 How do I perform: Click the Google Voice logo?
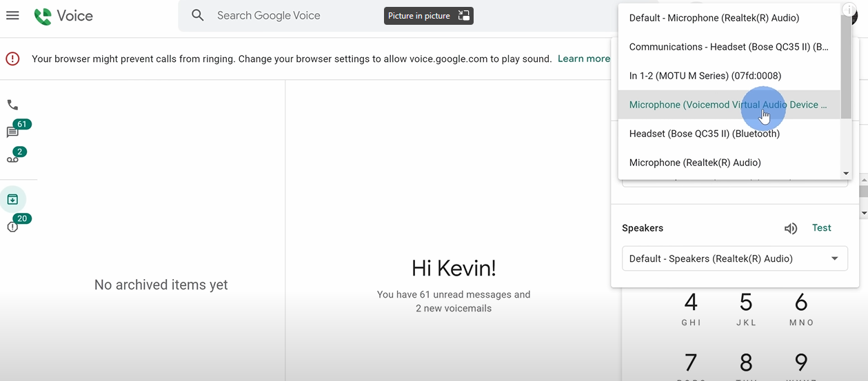click(63, 16)
